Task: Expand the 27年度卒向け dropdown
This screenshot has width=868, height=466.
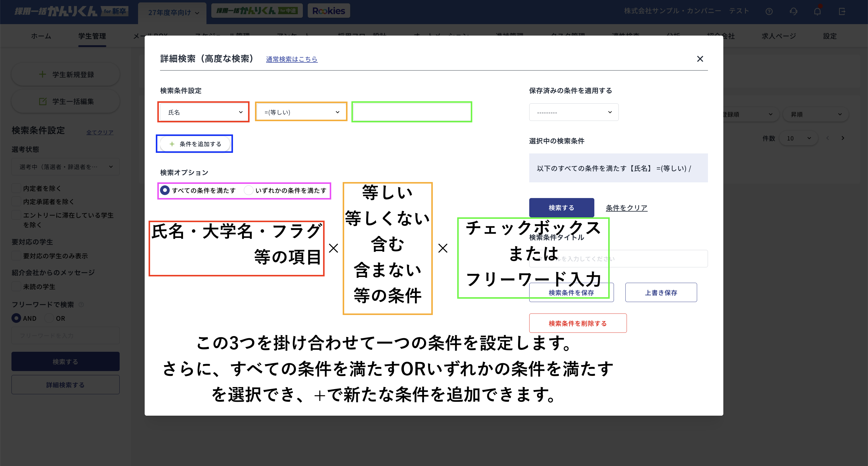Action: 172,12
